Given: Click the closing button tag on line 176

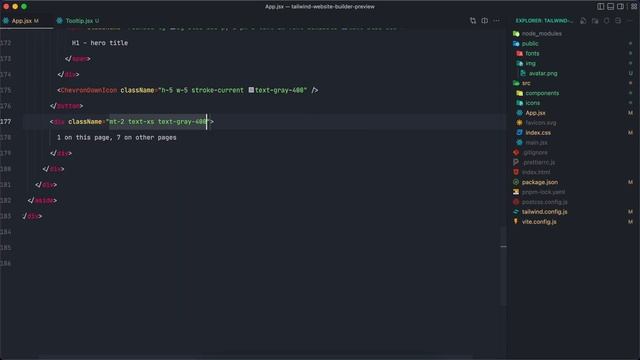Looking at the screenshot, I should click(x=67, y=106).
